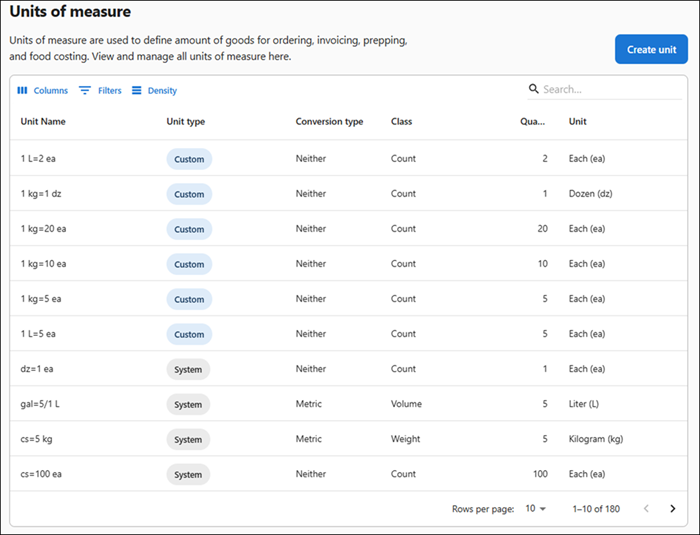The image size is (700, 535).
Task: Select the 1 L=2 ea row name
Action: pyautogui.click(x=38, y=159)
